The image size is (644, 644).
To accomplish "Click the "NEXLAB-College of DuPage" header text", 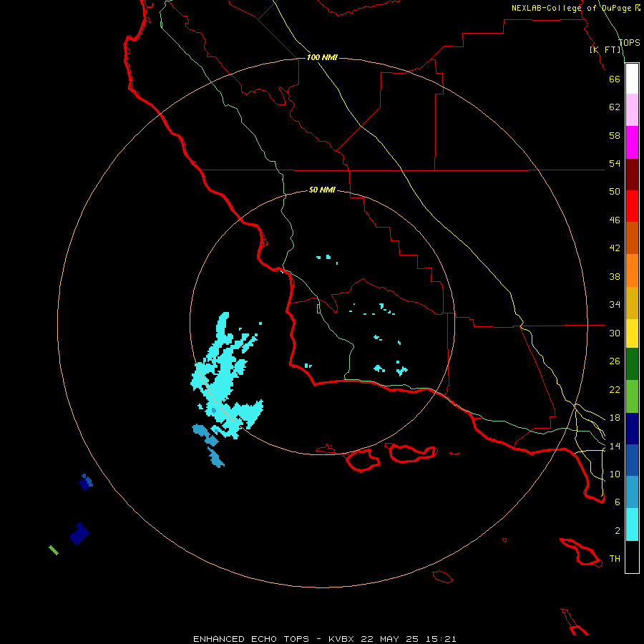I will pos(571,8).
